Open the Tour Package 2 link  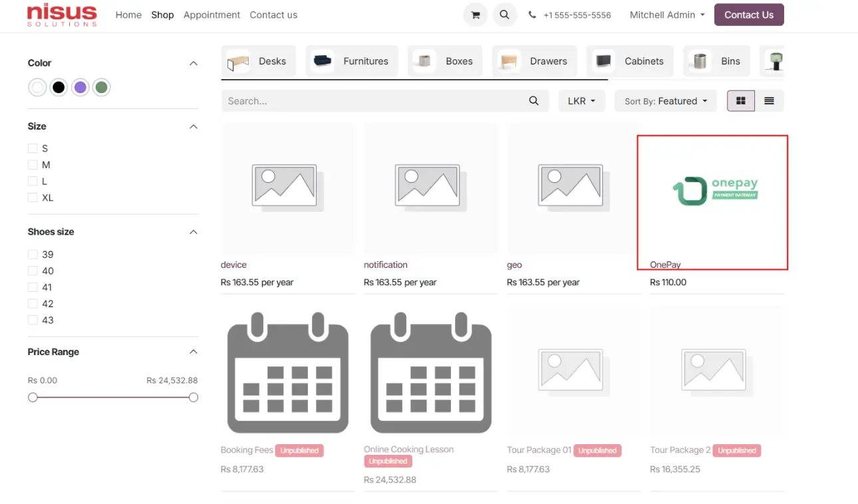(680, 450)
